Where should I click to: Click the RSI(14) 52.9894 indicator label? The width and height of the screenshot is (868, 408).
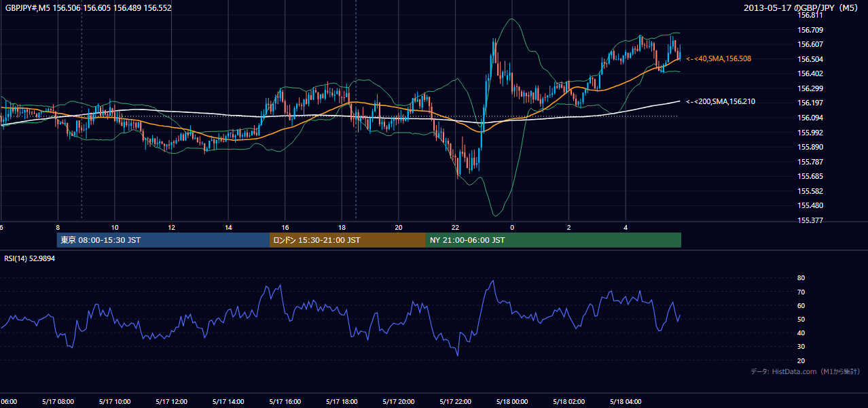pos(30,258)
